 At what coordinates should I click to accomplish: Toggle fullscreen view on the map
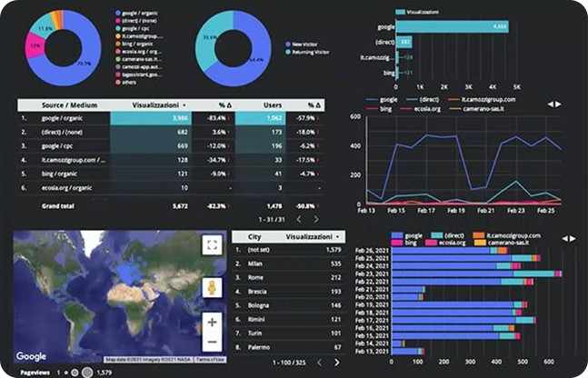pyautogui.click(x=211, y=244)
